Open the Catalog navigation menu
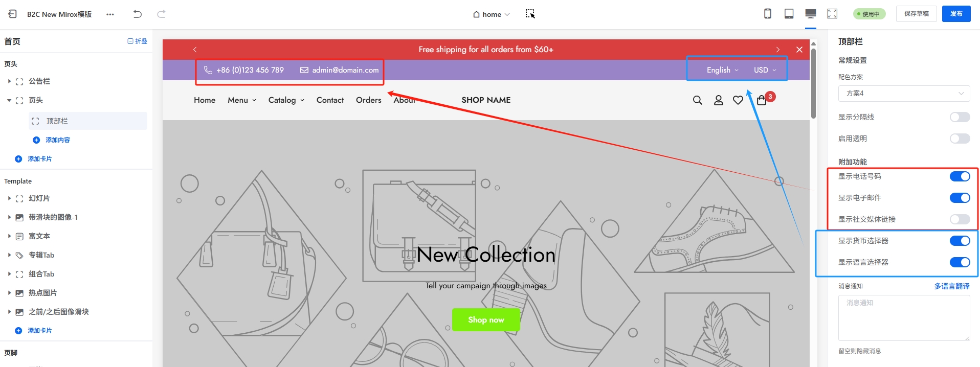Screen dimensions: 980x367 pos(286,100)
